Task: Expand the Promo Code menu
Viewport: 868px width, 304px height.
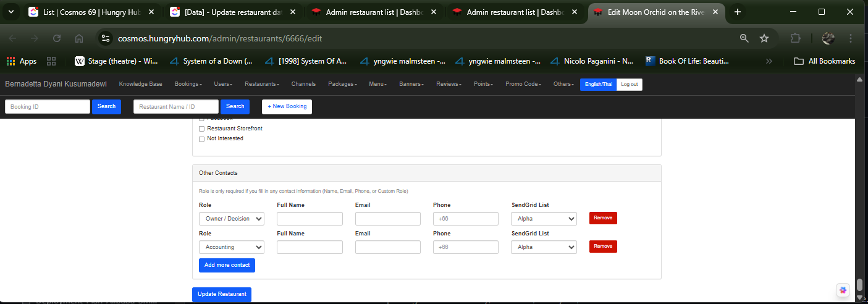Action: pyautogui.click(x=523, y=84)
